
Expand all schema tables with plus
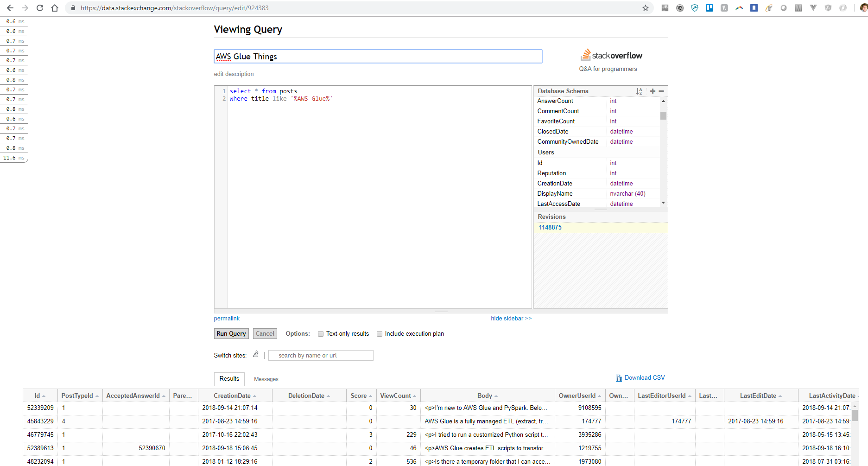[653, 91]
